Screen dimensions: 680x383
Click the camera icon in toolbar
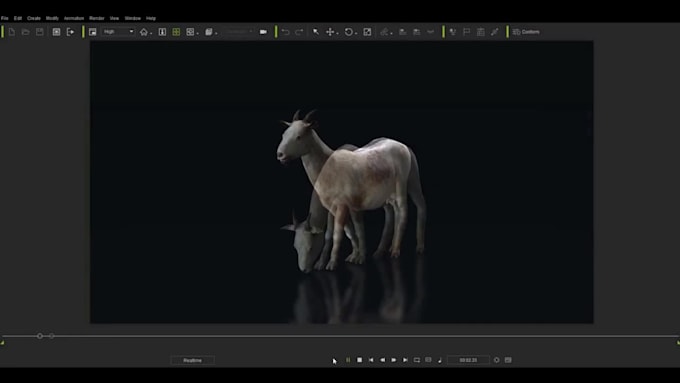263,32
